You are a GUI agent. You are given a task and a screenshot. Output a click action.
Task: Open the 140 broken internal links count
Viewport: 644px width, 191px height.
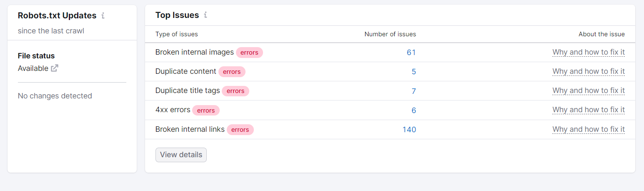coord(409,130)
